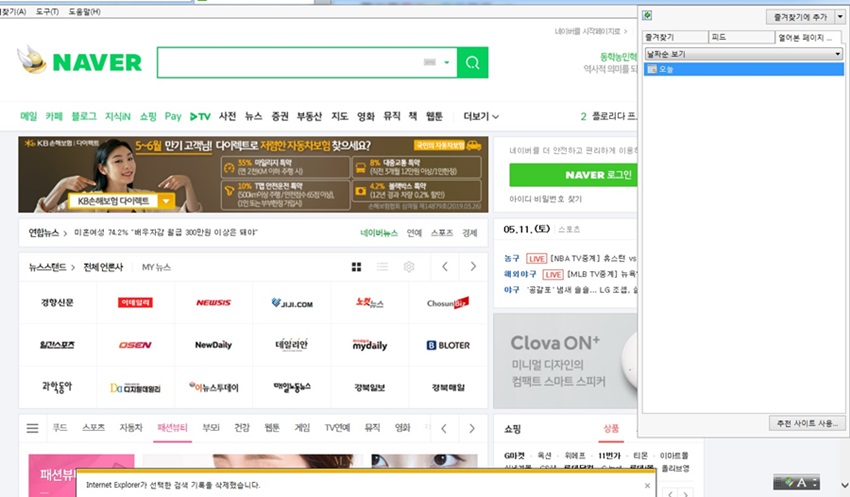Open the 메일 link
The height and width of the screenshot is (497, 850).
click(29, 116)
